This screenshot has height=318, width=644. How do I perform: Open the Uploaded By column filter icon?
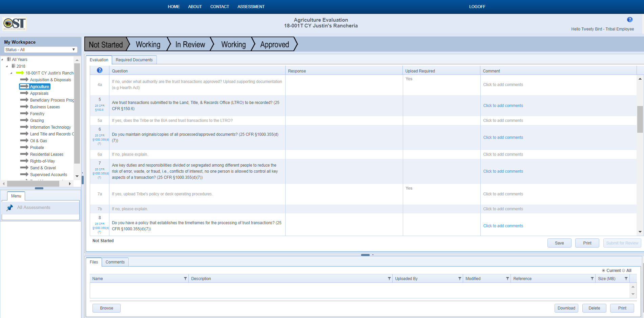coord(460,279)
